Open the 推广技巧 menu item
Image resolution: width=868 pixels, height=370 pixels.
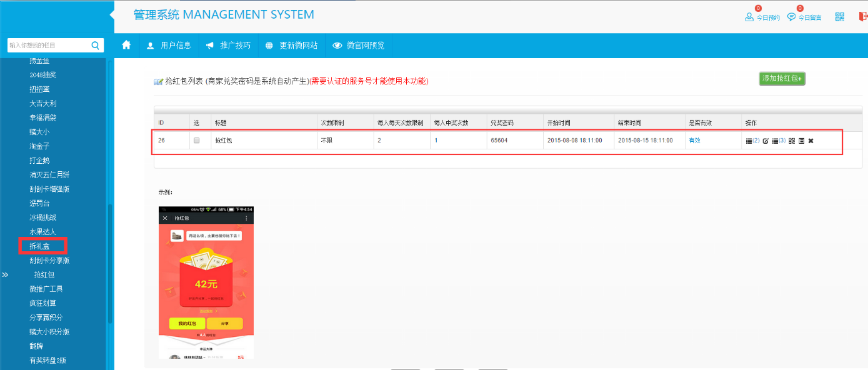point(228,45)
